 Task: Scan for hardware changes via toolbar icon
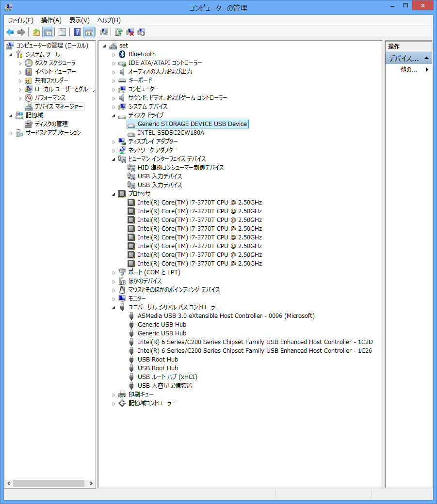point(104,32)
